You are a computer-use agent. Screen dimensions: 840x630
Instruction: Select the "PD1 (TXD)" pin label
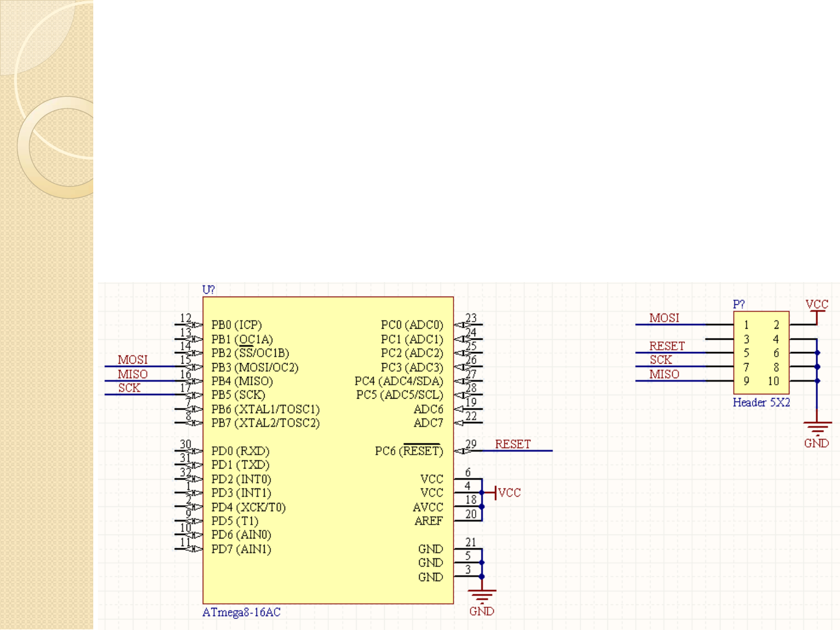tap(240, 465)
